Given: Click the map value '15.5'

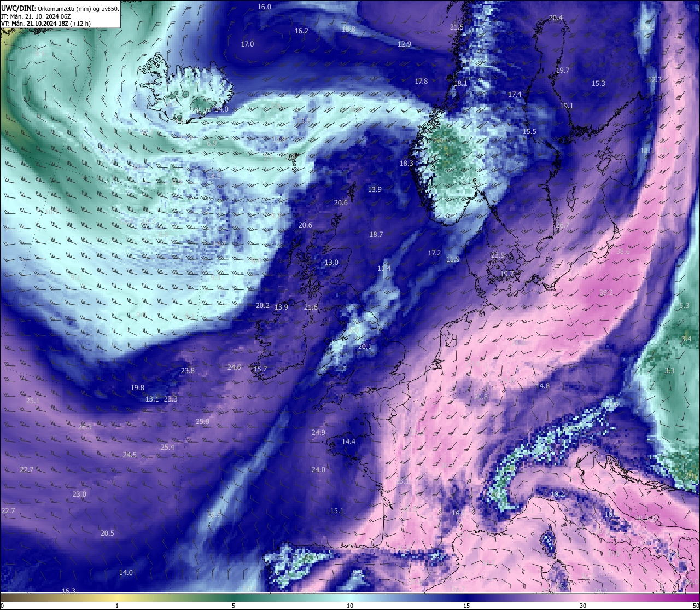Looking at the screenshot, I should (x=529, y=131).
